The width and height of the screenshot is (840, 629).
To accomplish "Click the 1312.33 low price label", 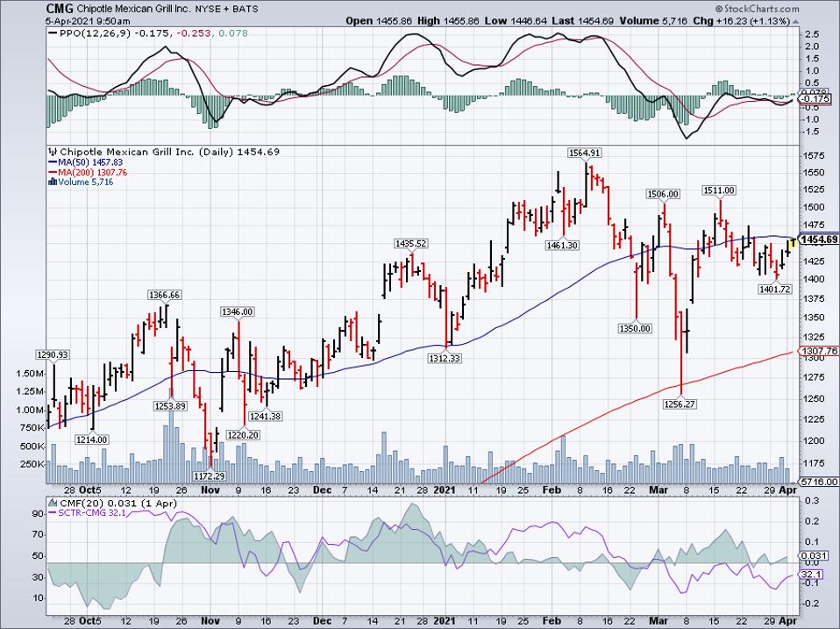I will coord(445,358).
